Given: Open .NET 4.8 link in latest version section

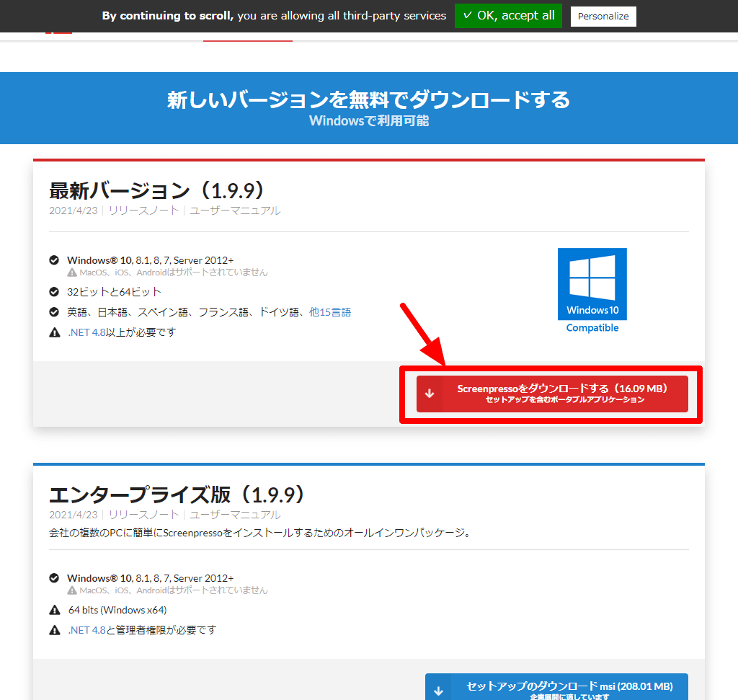Looking at the screenshot, I should coord(87,332).
